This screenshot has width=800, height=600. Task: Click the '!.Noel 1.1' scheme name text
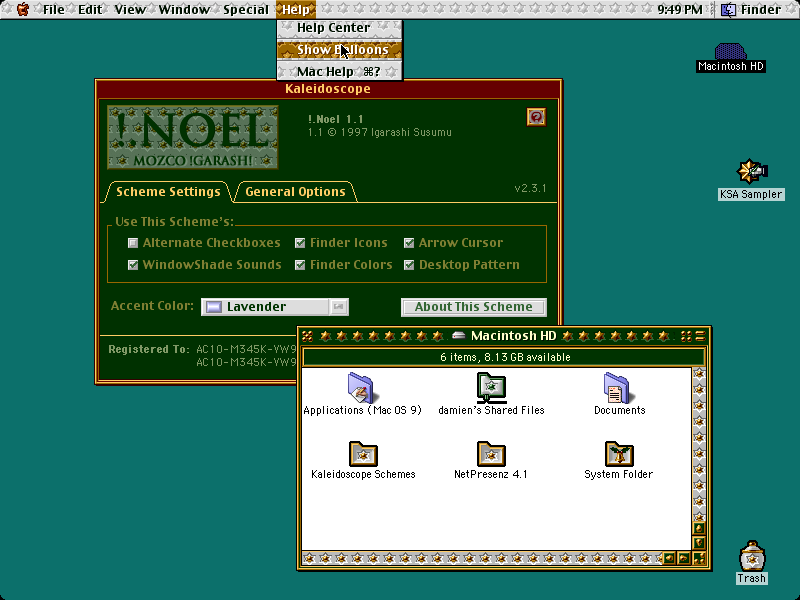pyautogui.click(x=336, y=119)
